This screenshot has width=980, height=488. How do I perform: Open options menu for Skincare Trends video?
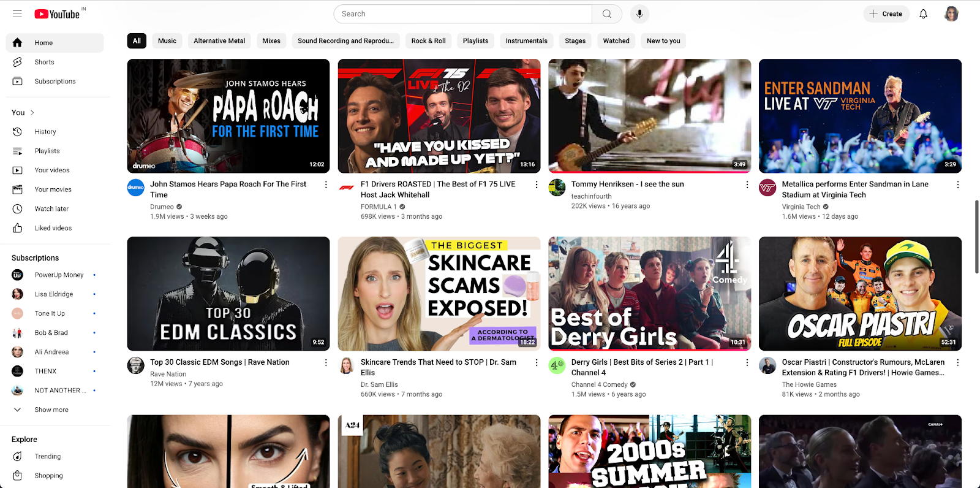537,363
